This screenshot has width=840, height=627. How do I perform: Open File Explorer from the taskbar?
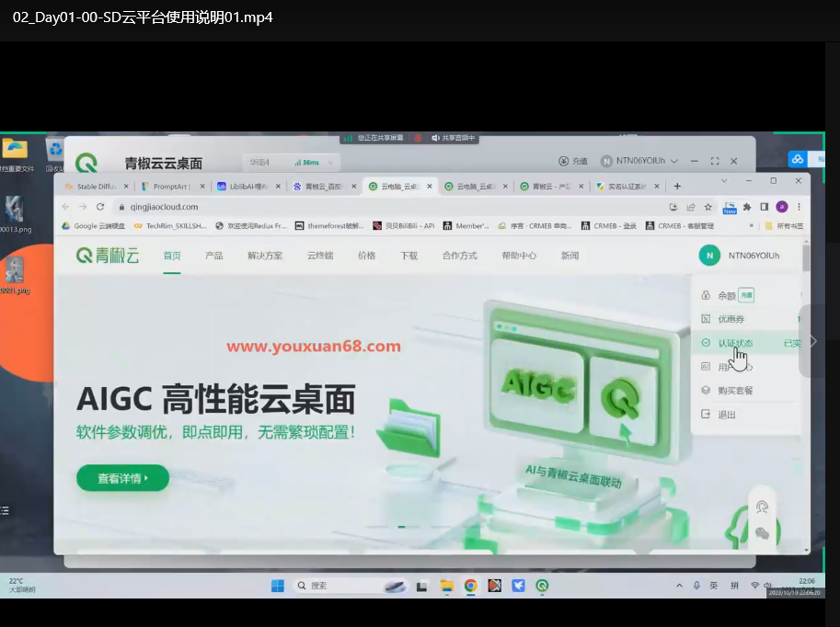pyautogui.click(x=446, y=586)
